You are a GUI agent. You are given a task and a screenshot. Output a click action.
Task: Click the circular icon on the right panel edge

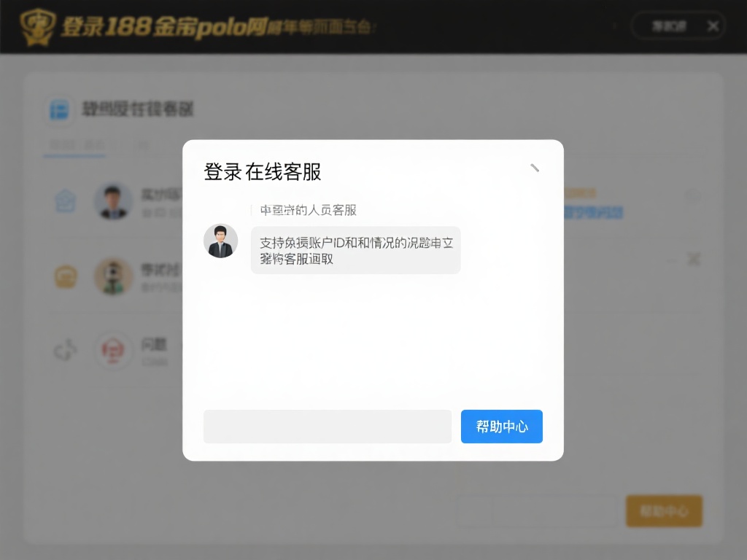pyautogui.click(x=692, y=195)
